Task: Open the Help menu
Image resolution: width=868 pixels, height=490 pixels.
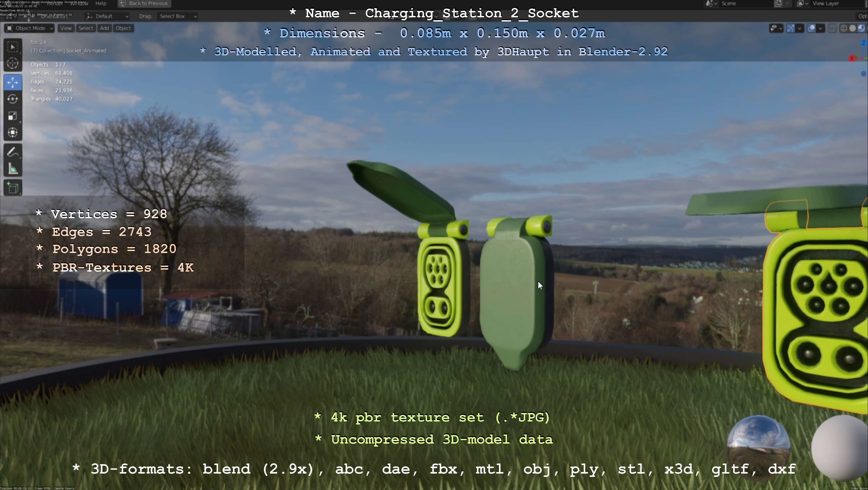Action: coord(101,3)
